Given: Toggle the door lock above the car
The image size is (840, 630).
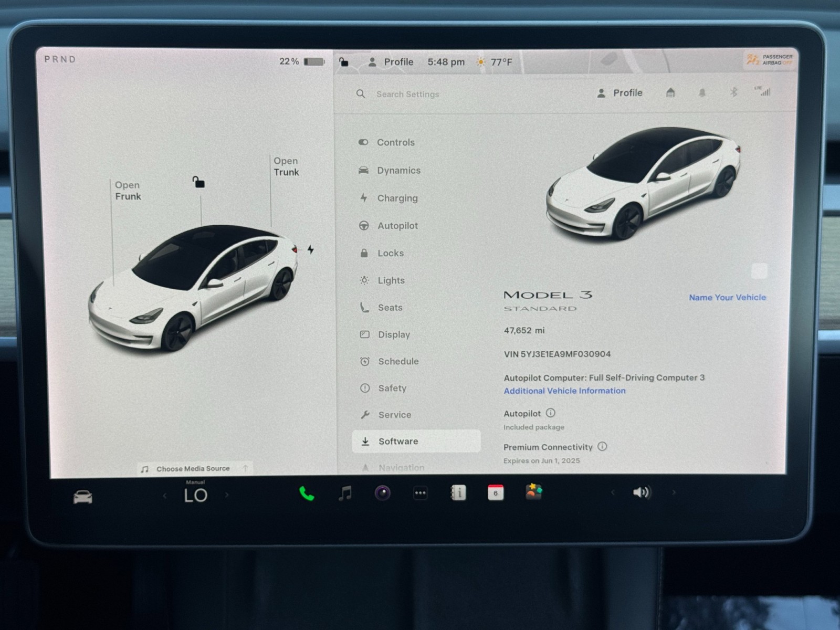Looking at the screenshot, I should [x=198, y=182].
